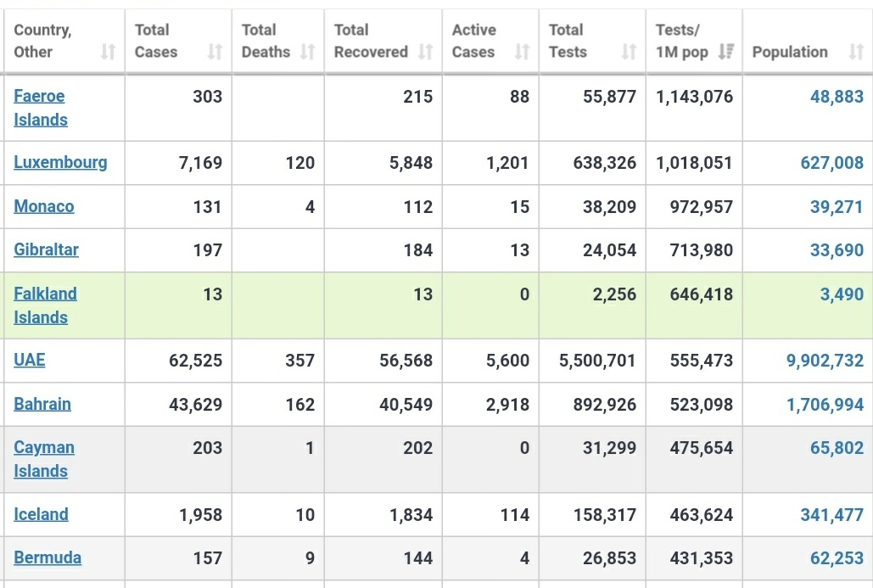Open the UAE country link
Image resolution: width=873 pixels, height=588 pixels.
(x=29, y=360)
